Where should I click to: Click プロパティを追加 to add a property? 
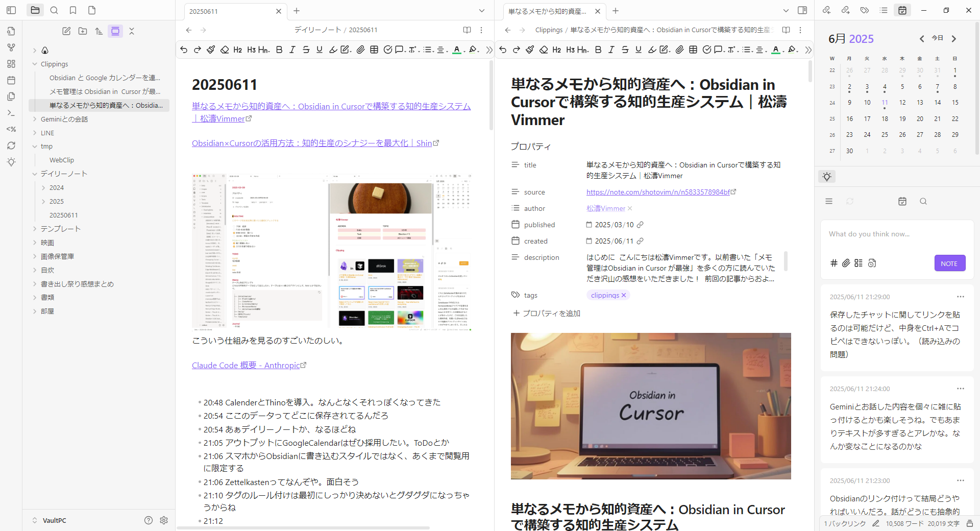(547, 313)
